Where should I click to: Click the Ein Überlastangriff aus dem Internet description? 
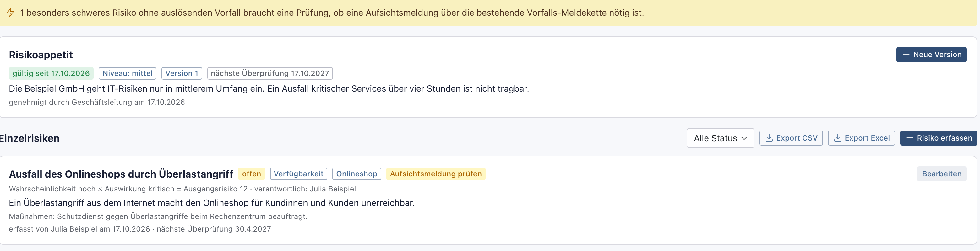[x=211, y=203]
